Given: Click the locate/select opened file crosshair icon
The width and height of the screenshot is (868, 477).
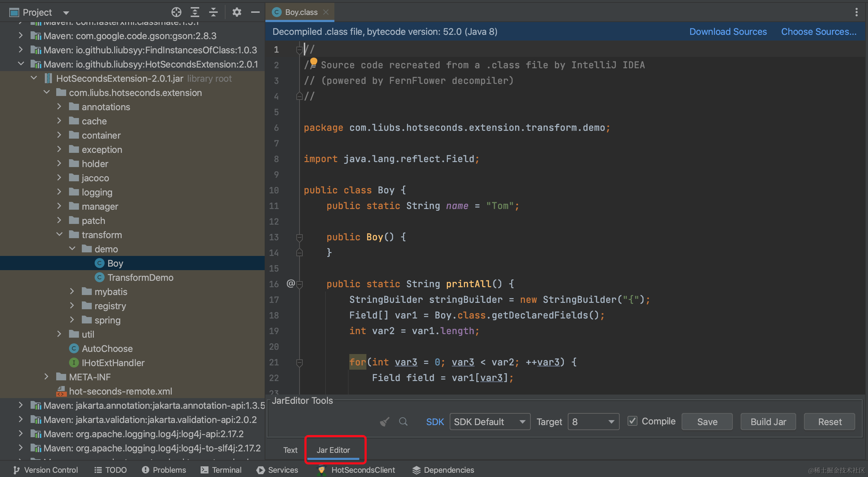Looking at the screenshot, I should tap(176, 12).
